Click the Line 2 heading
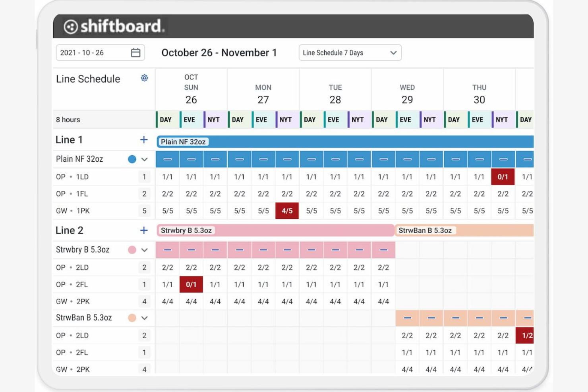This screenshot has width=588, height=392. click(x=70, y=230)
